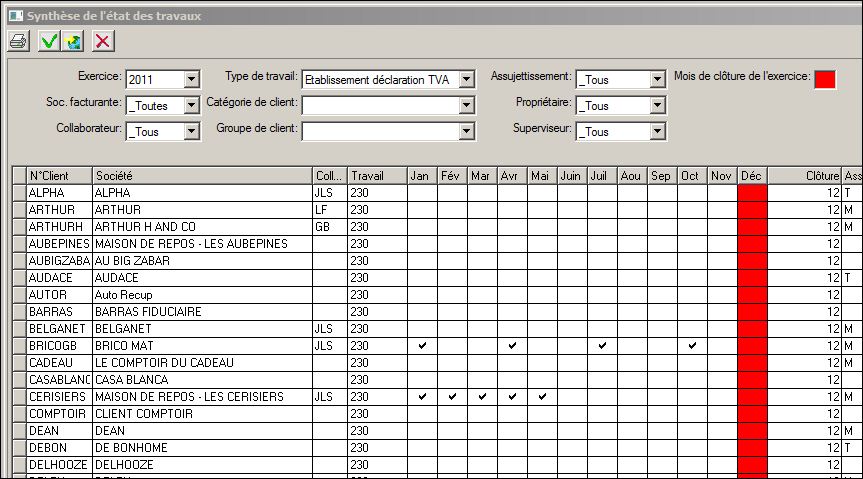
Task: Click red Mois de clôture color swatch
Action: tap(825, 80)
